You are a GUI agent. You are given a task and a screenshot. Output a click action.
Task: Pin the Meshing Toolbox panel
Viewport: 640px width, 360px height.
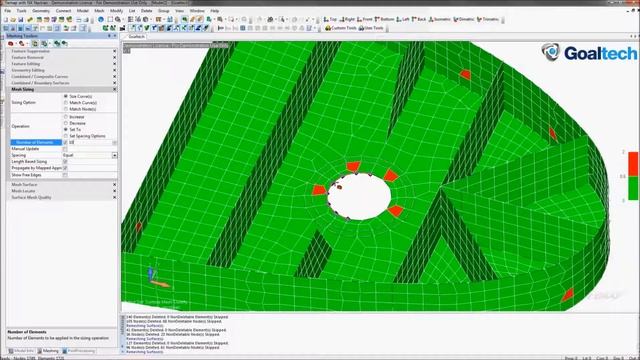109,36
